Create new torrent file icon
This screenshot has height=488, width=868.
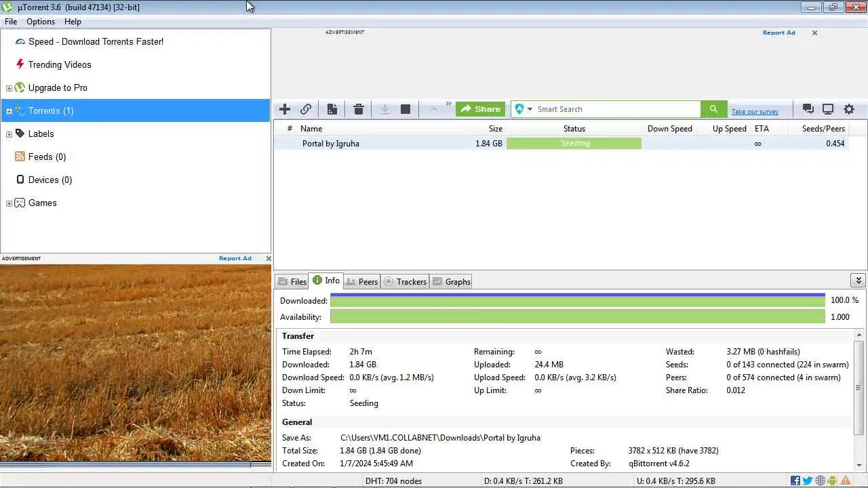[x=332, y=109]
